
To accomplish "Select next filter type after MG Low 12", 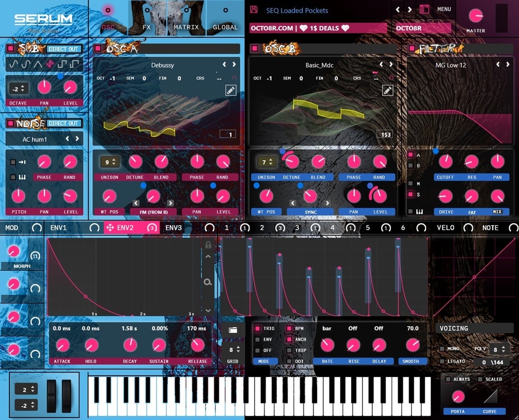I will click(508, 64).
